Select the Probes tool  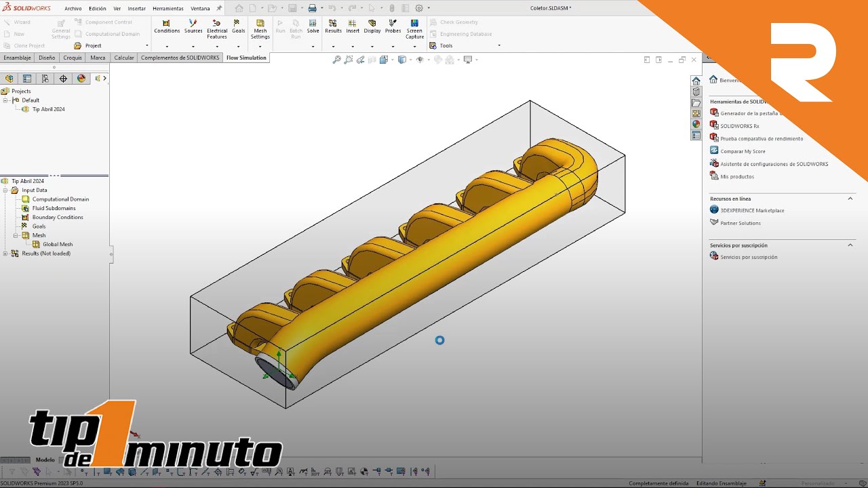point(393,26)
